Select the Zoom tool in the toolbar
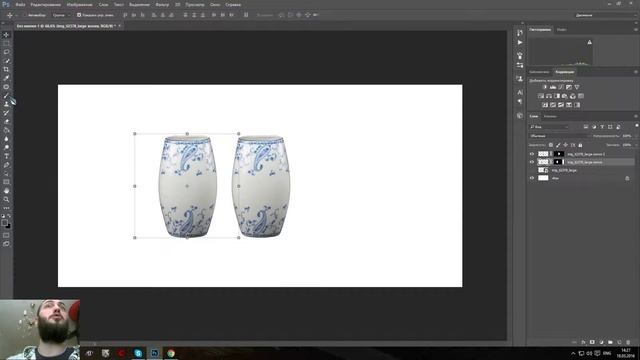The width and height of the screenshot is (640, 360). click(x=6, y=200)
